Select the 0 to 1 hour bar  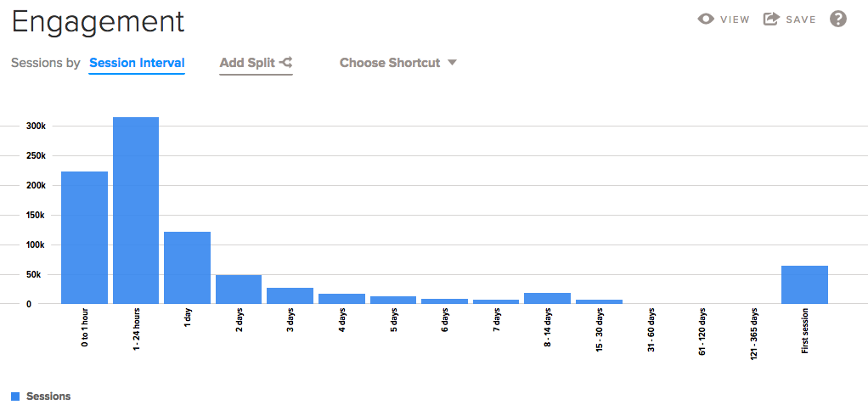[x=84, y=238]
